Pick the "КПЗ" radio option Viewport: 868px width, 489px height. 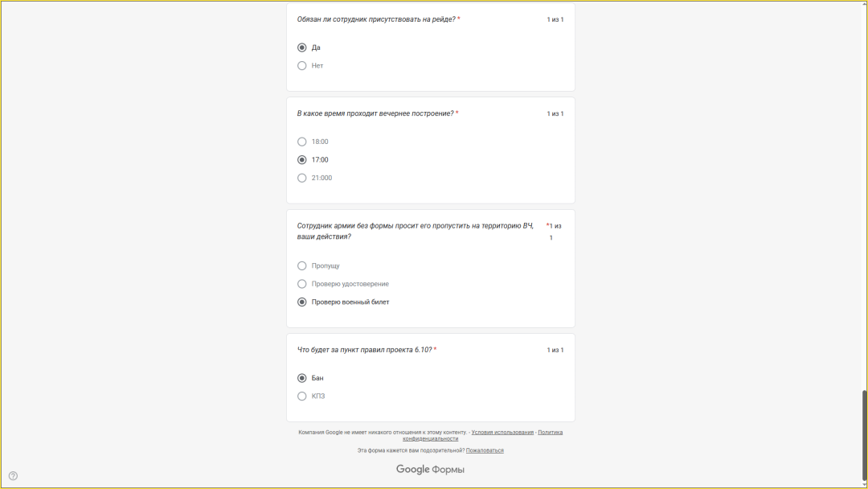click(x=302, y=396)
